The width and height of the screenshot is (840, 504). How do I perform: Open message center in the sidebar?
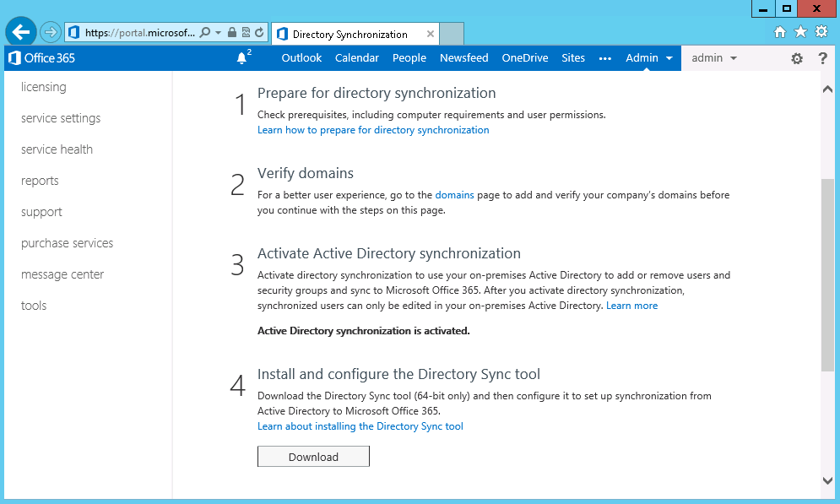click(62, 274)
